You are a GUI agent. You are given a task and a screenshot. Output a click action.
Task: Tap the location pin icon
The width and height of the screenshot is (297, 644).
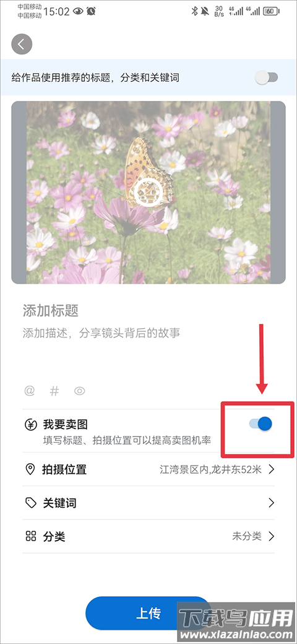(30, 469)
